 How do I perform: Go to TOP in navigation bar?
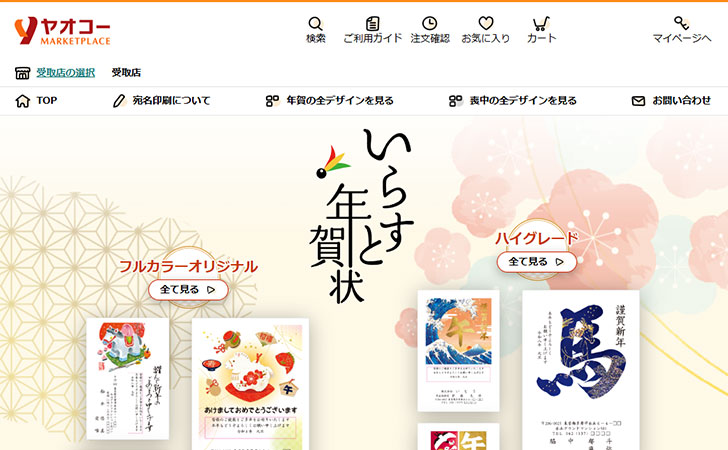pos(36,101)
